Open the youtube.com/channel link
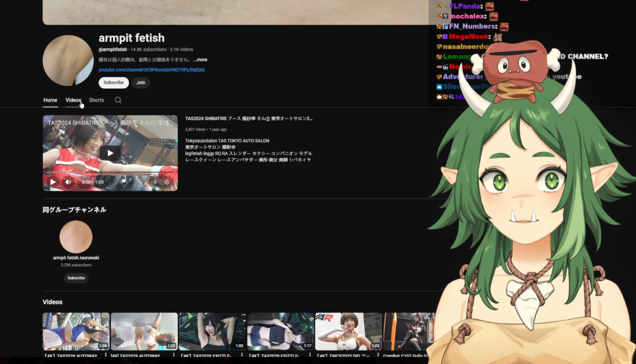The height and width of the screenshot is (364, 636). (x=152, y=70)
